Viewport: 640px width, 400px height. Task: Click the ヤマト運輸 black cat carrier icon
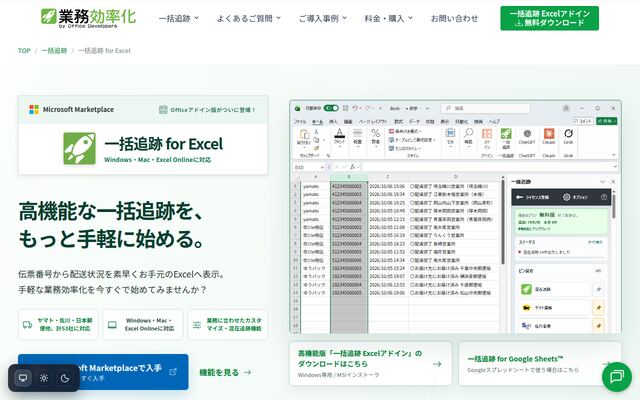point(526,307)
